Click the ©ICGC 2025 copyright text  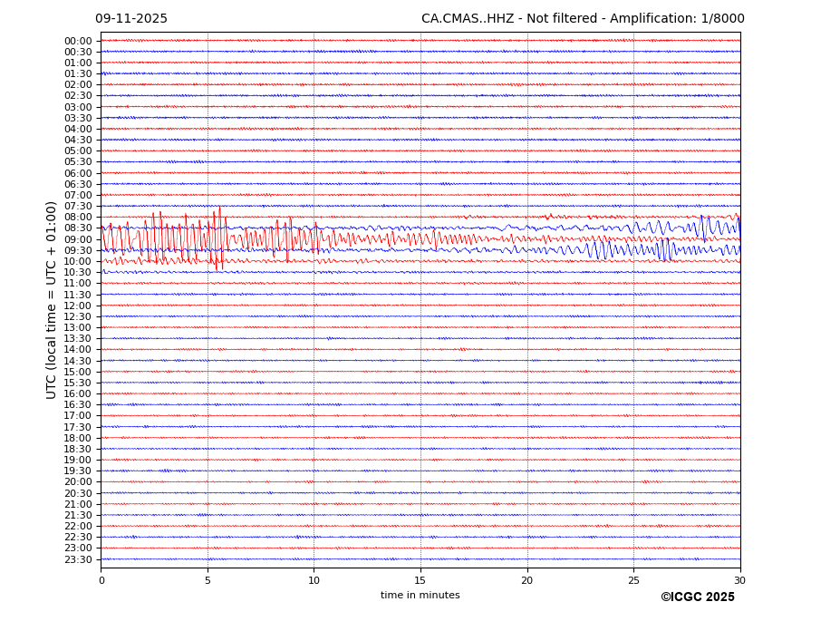click(697, 597)
